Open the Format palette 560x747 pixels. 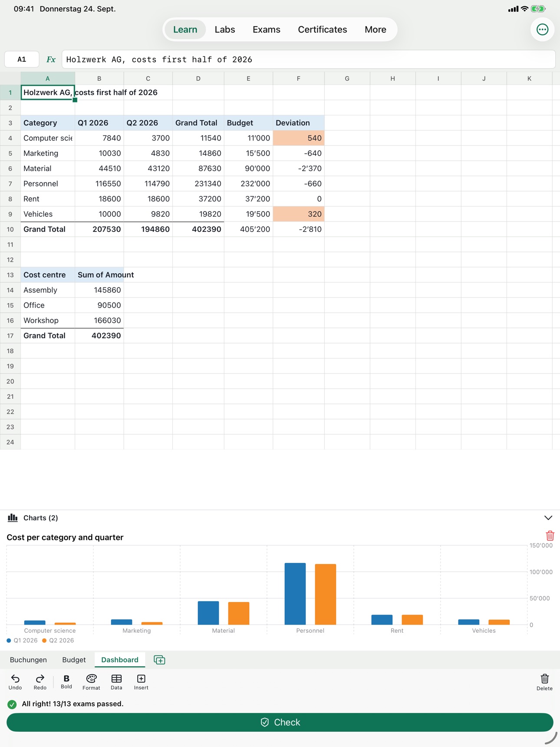point(91,681)
